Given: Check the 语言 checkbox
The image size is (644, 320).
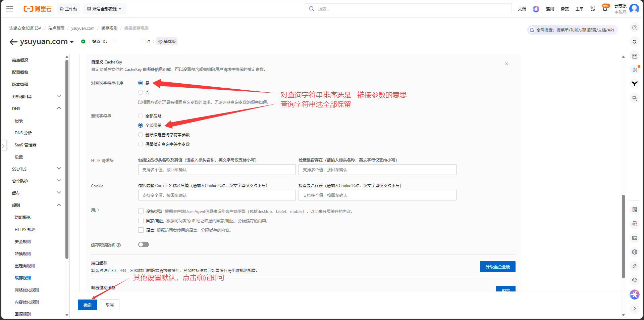Looking at the screenshot, I should [x=141, y=230].
